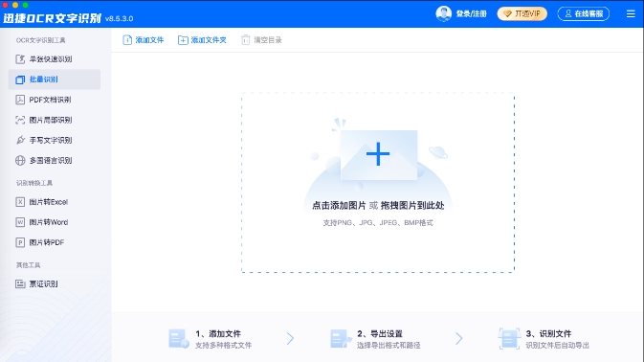Click the blue plus to add image

[x=378, y=154]
